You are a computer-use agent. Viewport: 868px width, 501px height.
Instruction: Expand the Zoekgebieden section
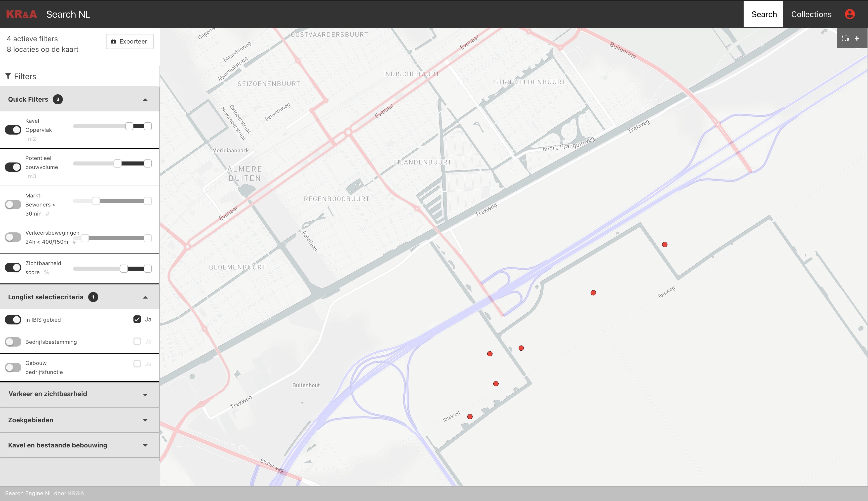point(80,420)
